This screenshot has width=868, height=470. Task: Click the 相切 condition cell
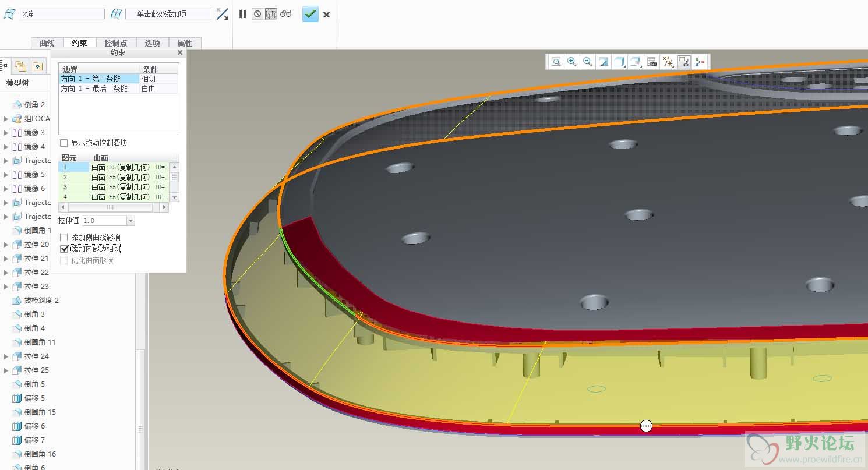tap(158, 79)
